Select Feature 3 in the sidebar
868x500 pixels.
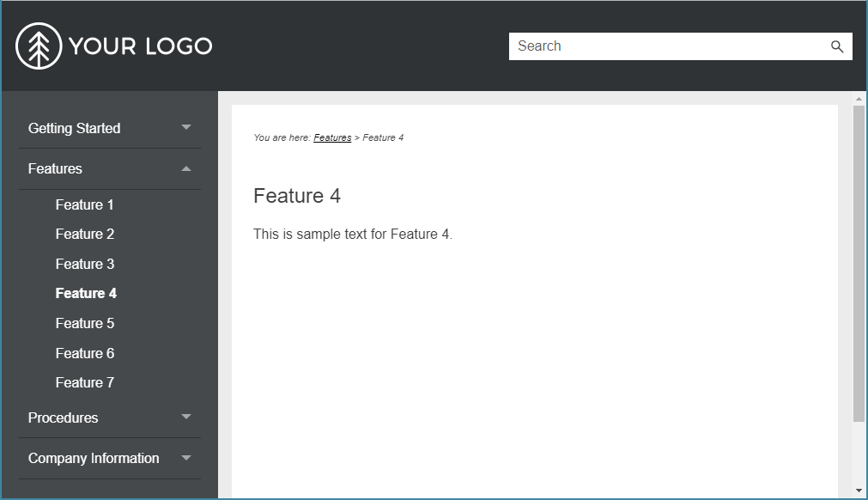click(85, 264)
